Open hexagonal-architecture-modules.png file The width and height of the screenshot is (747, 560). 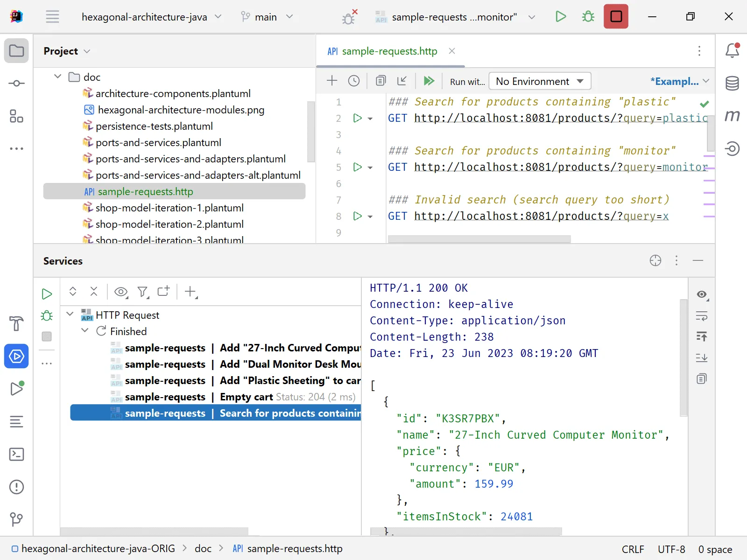(x=181, y=110)
